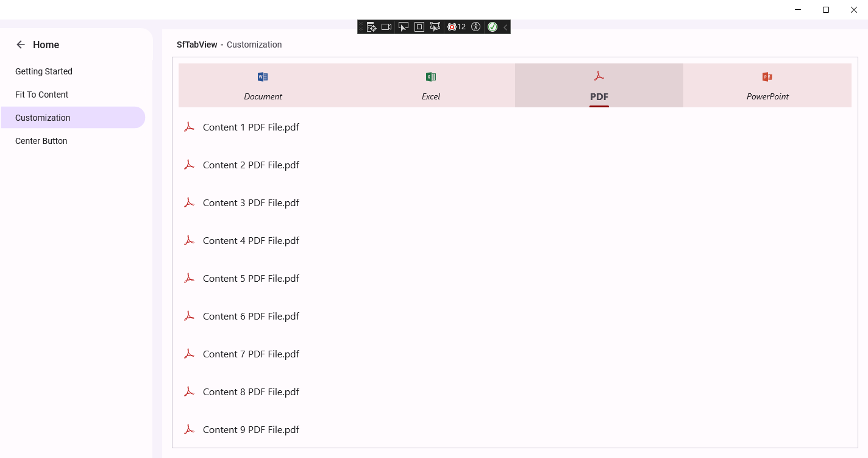Click the PDF icon beside Content 7 PDF File.pdf
This screenshot has height=458, width=868.
point(190,354)
